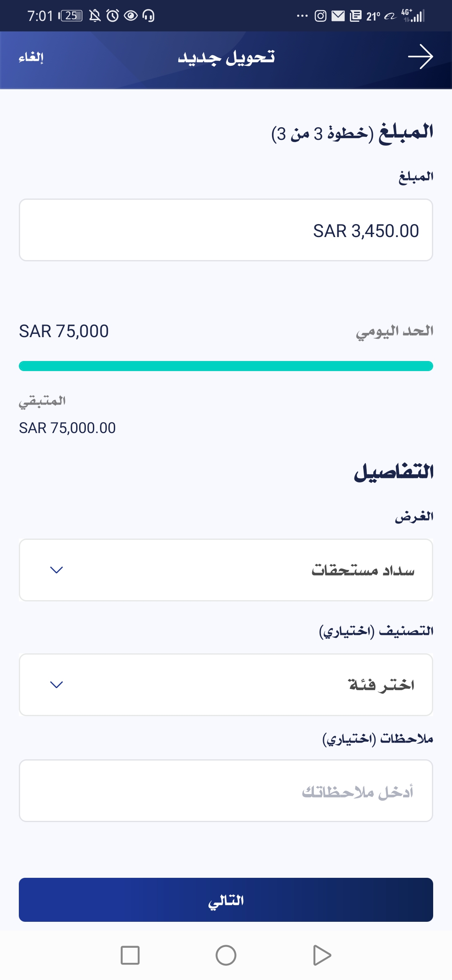Viewport: 452px width, 980px height.
Task: Tap the news notification icon
Action: [x=355, y=16]
